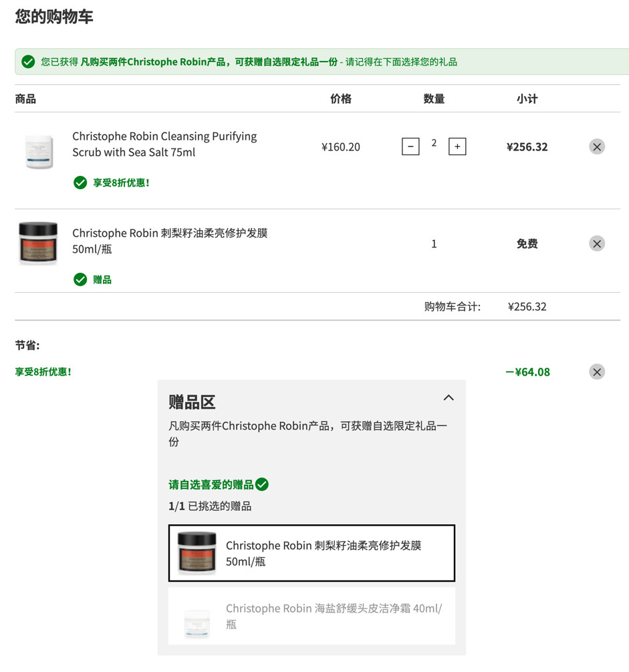Click the 购物车合计 total ¥256.32

[x=527, y=306]
